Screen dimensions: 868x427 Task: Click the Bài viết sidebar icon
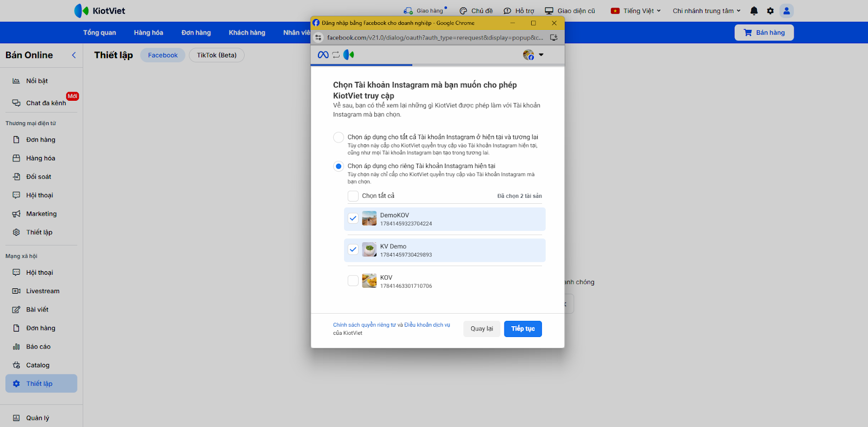point(16,309)
